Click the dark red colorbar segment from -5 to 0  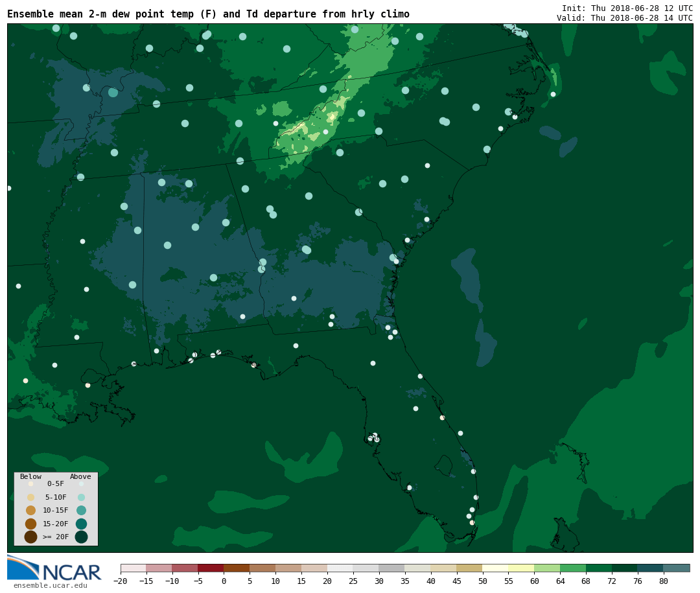point(211,568)
